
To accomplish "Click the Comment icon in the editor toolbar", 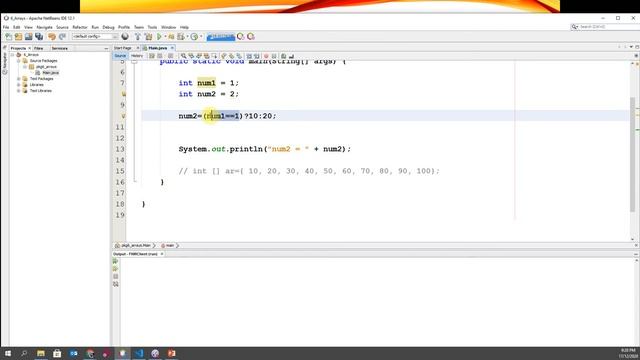I will coord(283,56).
